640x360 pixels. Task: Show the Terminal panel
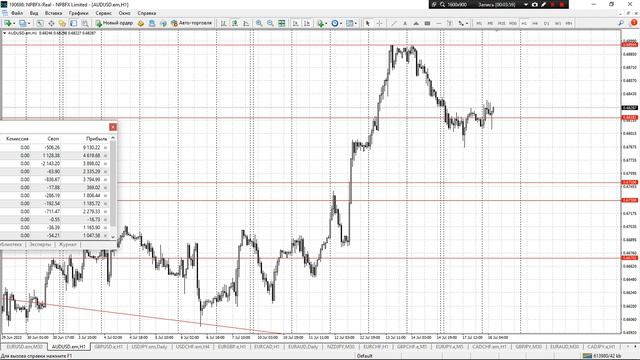coord(73,23)
